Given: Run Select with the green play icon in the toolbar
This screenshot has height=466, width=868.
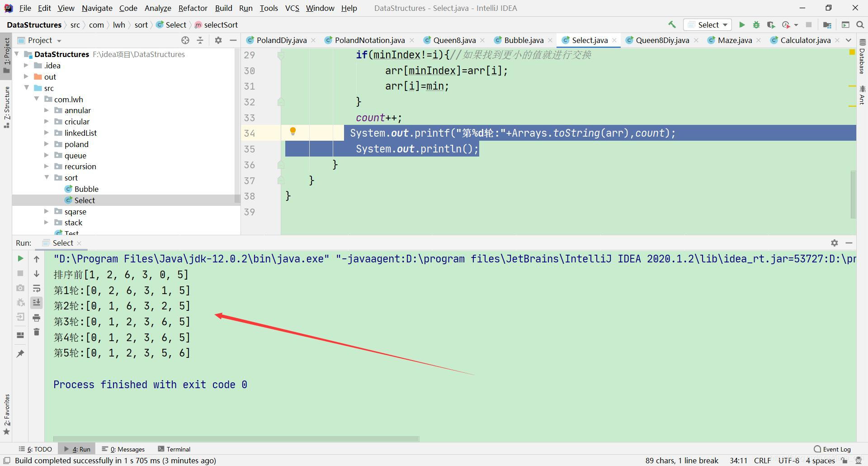Looking at the screenshot, I should [742, 25].
